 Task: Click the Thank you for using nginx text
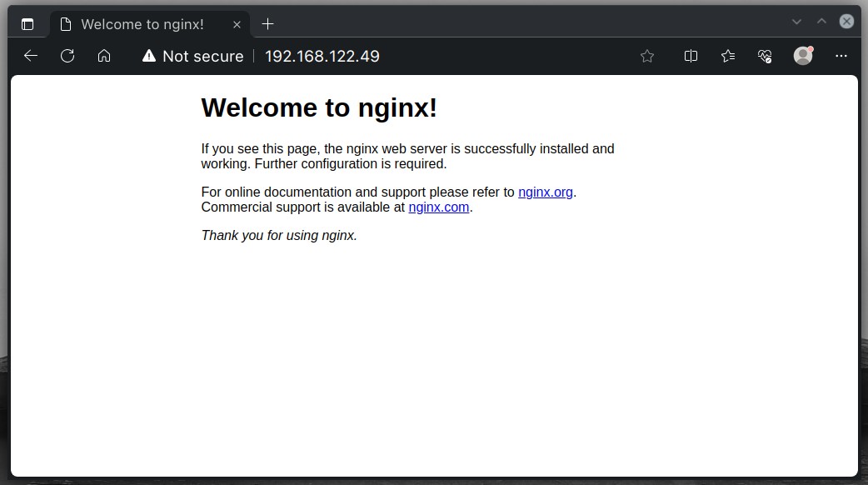(x=279, y=235)
